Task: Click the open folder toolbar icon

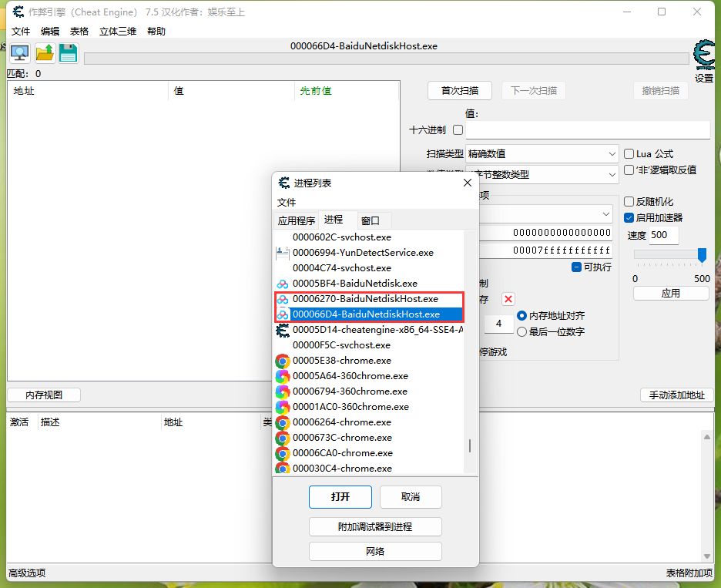Action: (x=45, y=53)
